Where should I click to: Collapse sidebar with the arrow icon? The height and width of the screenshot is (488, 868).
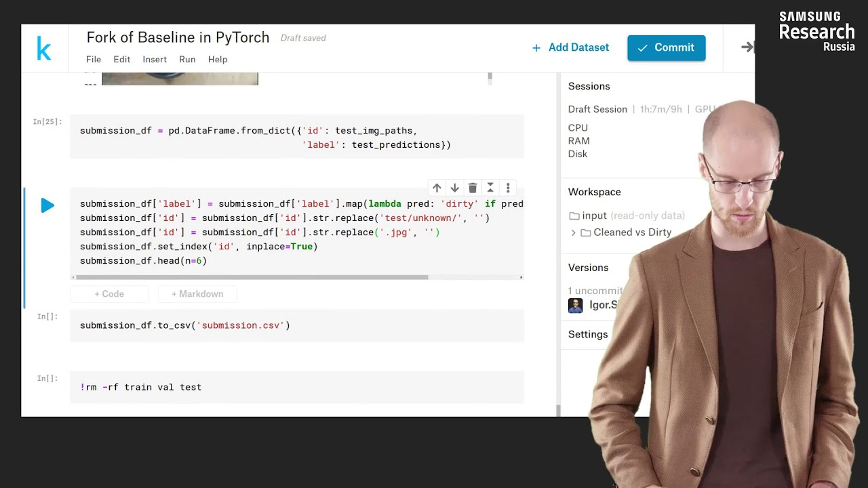pyautogui.click(x=747, y=47)
